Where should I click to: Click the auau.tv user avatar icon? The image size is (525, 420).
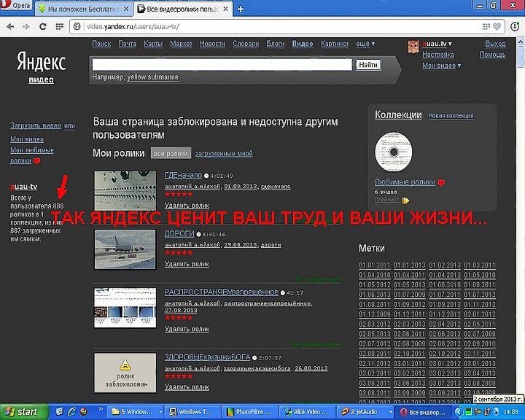(x=413, y=47)
